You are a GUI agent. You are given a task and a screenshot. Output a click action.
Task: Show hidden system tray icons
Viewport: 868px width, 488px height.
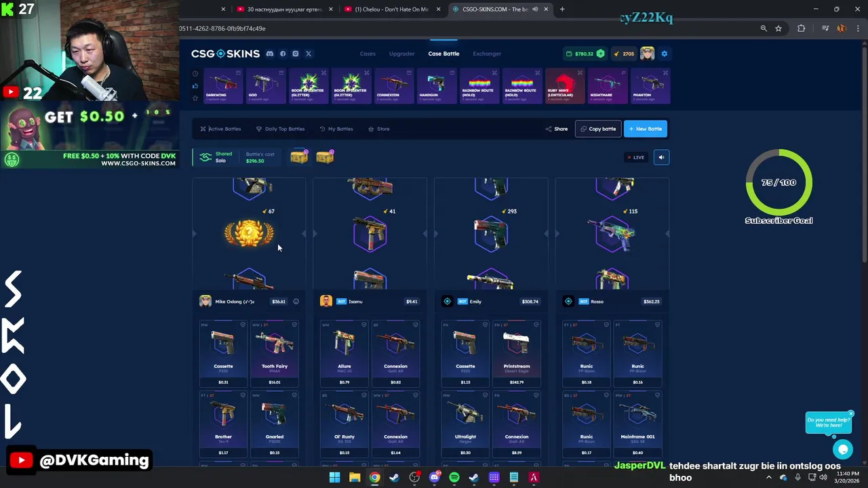point(768,478)
